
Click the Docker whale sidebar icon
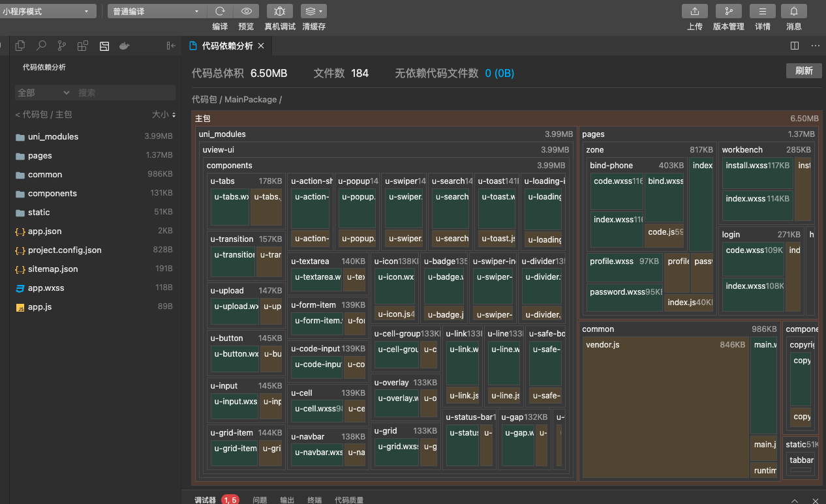tap(125, 46)
